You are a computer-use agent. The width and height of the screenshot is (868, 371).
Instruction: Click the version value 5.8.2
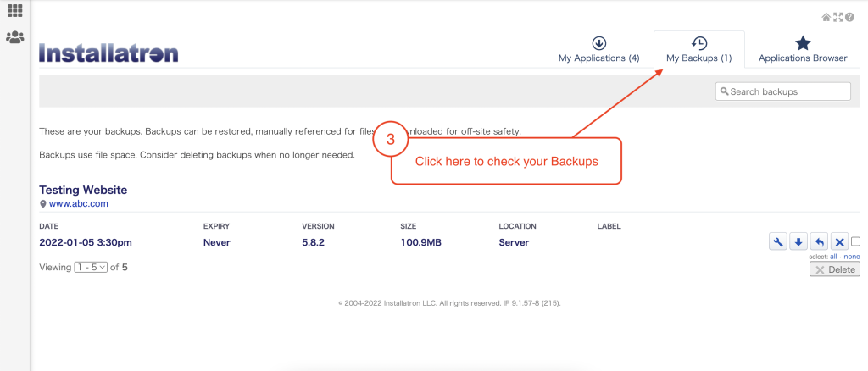click(x=313, y=242)
